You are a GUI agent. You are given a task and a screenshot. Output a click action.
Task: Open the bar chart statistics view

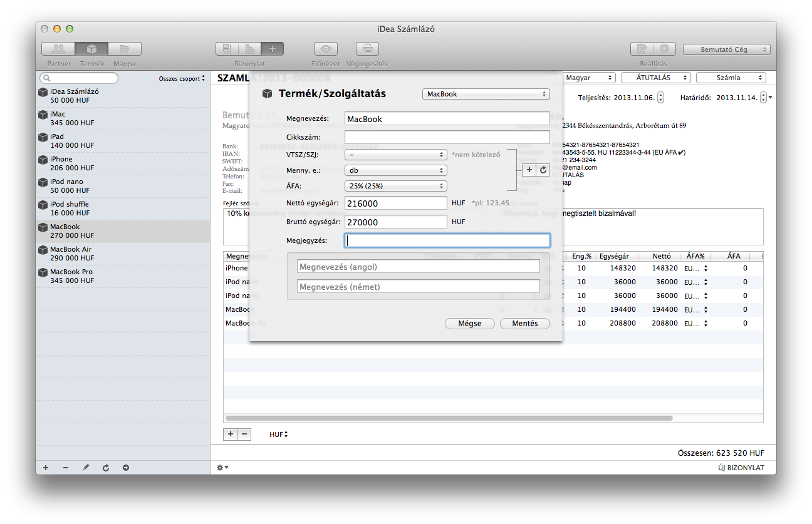click(x=249, y=49)
